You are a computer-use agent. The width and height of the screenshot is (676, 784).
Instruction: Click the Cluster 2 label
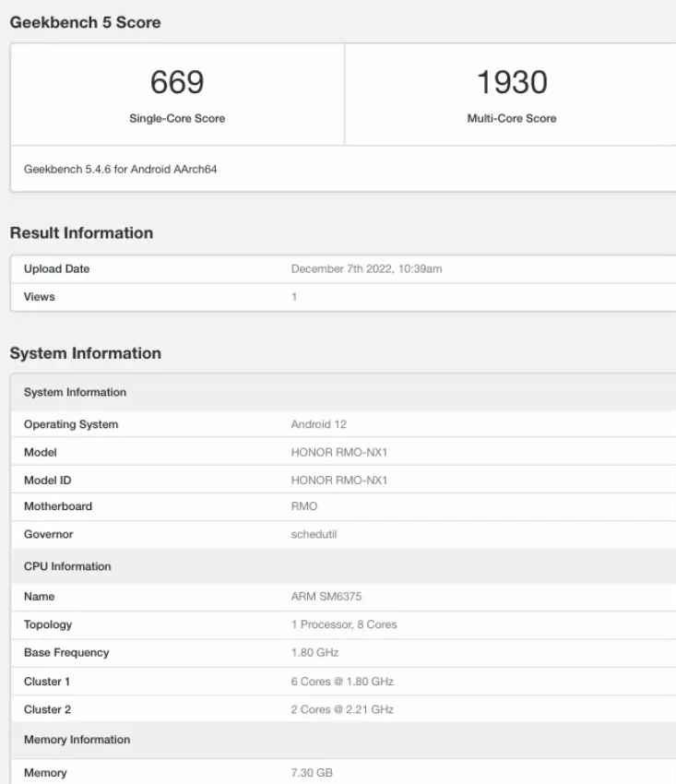pos(48,709)
